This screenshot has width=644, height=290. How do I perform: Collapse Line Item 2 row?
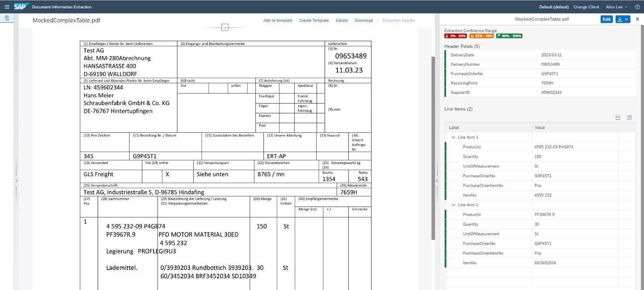click(x=453, y=205)
